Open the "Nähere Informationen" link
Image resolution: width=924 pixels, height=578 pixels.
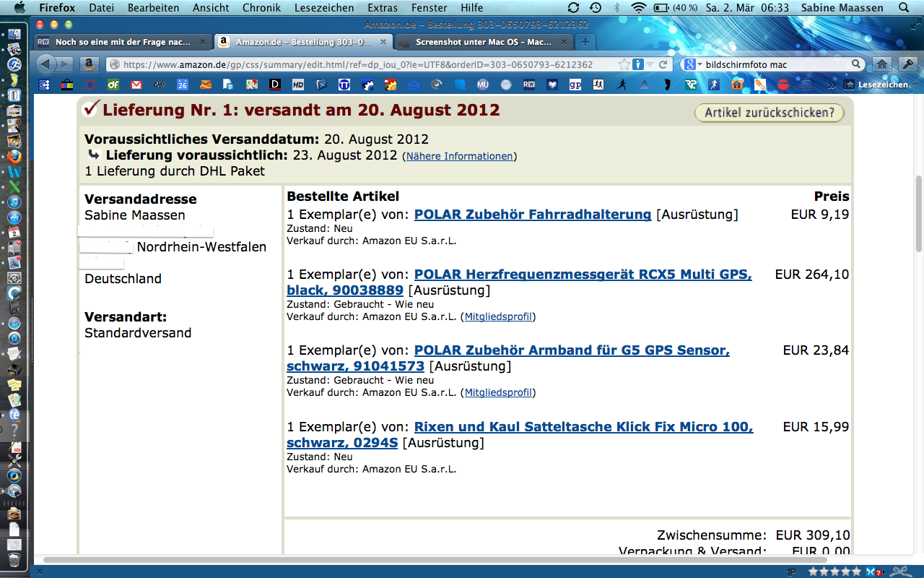click(459, 156)
